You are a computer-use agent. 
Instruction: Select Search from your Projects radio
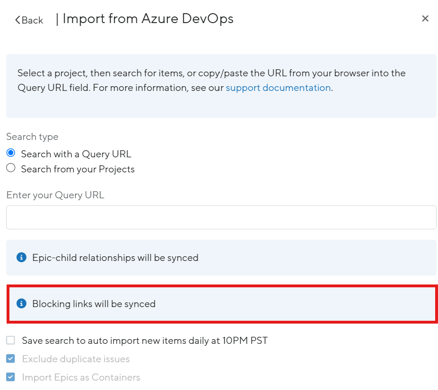[11, 168]
